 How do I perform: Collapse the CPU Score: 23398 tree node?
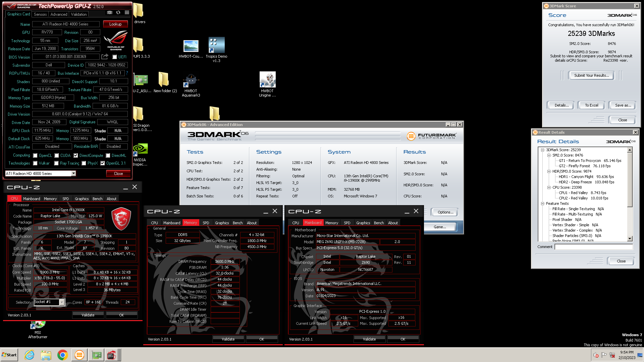(x=549, y=187)
